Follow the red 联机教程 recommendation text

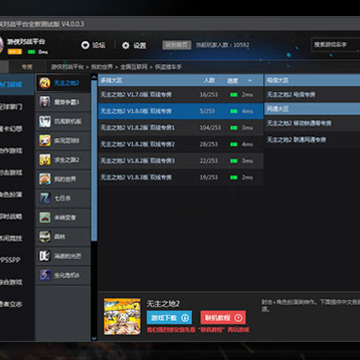pos(198,330)
